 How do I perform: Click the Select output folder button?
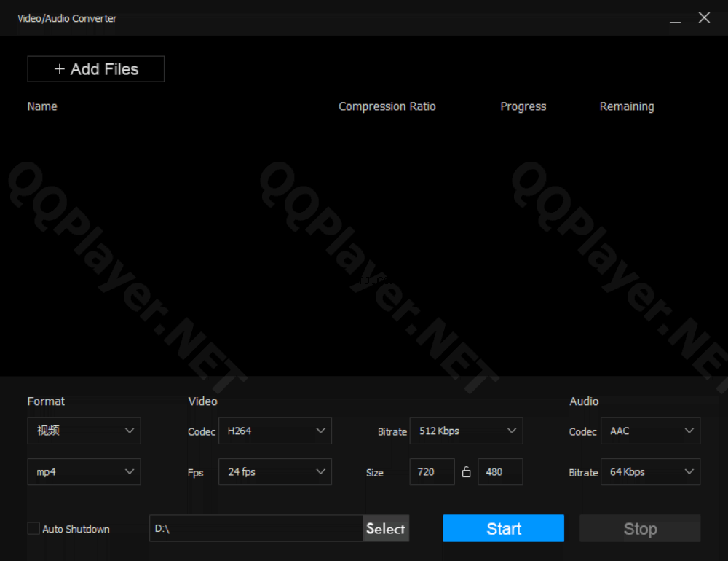point(385,528)
